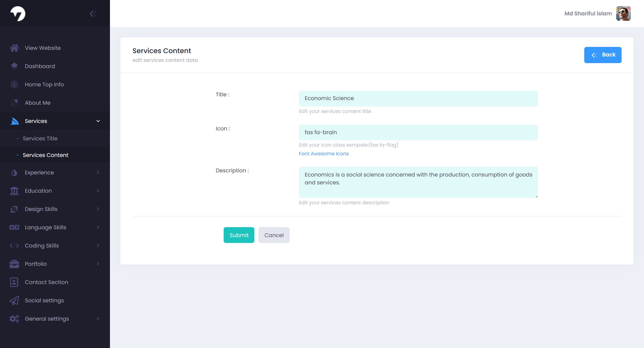Expand the Design Skills submenu arrow

(98, 209)
